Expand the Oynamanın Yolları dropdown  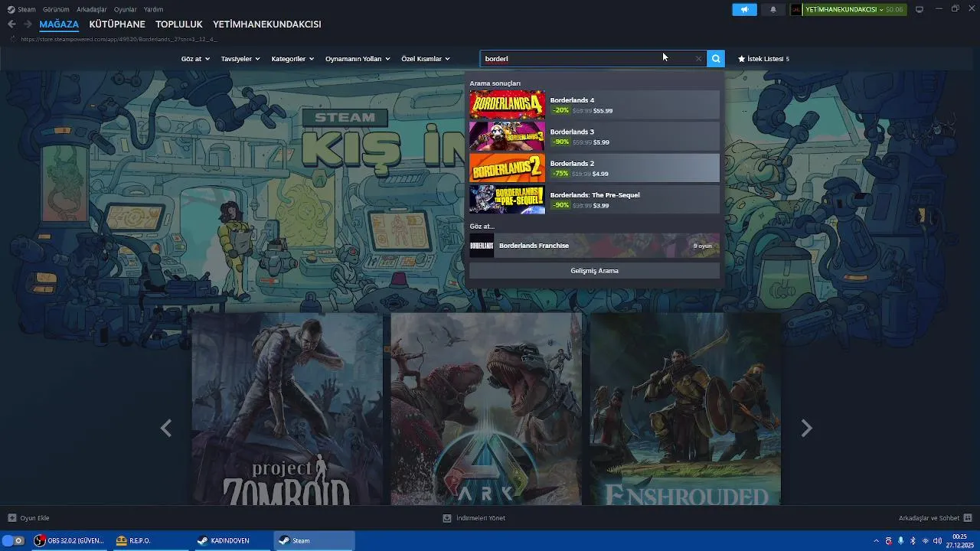pos(358,59)
